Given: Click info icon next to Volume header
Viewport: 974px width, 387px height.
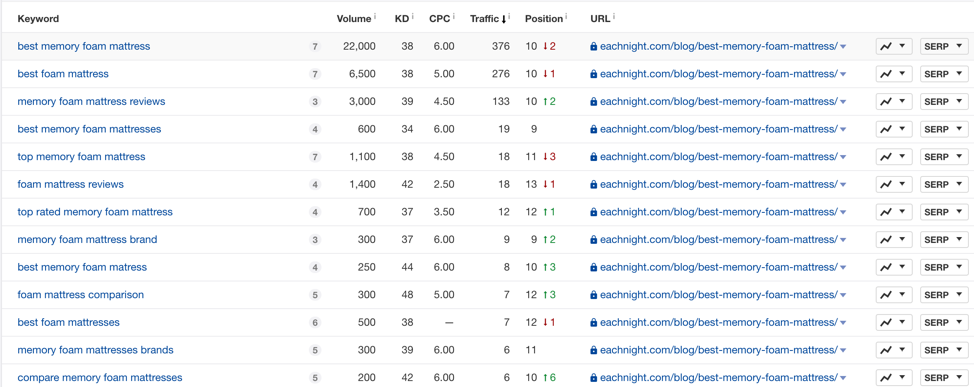Looking at the screenshot, I should pyautogui.click(x=375, y=17).
